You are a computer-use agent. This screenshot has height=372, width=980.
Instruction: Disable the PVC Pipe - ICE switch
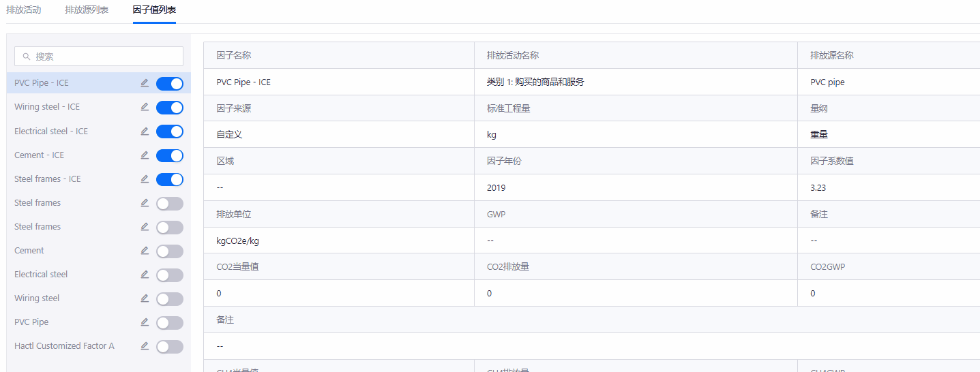(170, 84)
